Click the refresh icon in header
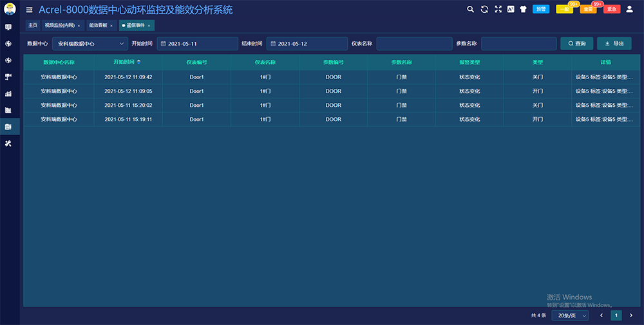The height and width of the screenshot is (325, 644). tap(484, 9)
